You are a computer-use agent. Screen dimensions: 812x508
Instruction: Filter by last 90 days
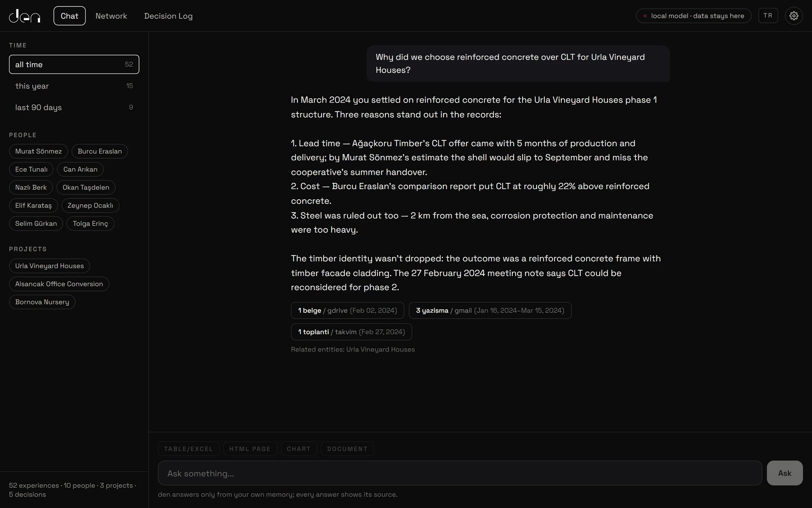74,107
